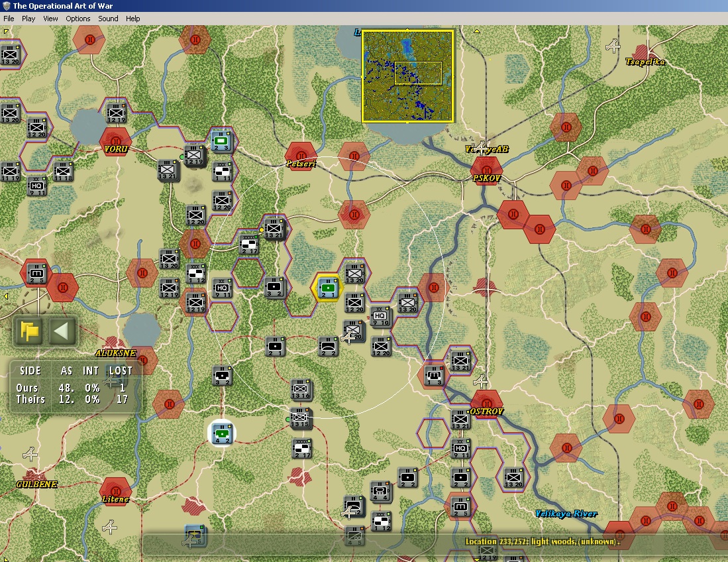This screenshot has height=562, width=728.
Task: Open the Help menu
Action: 132,19
